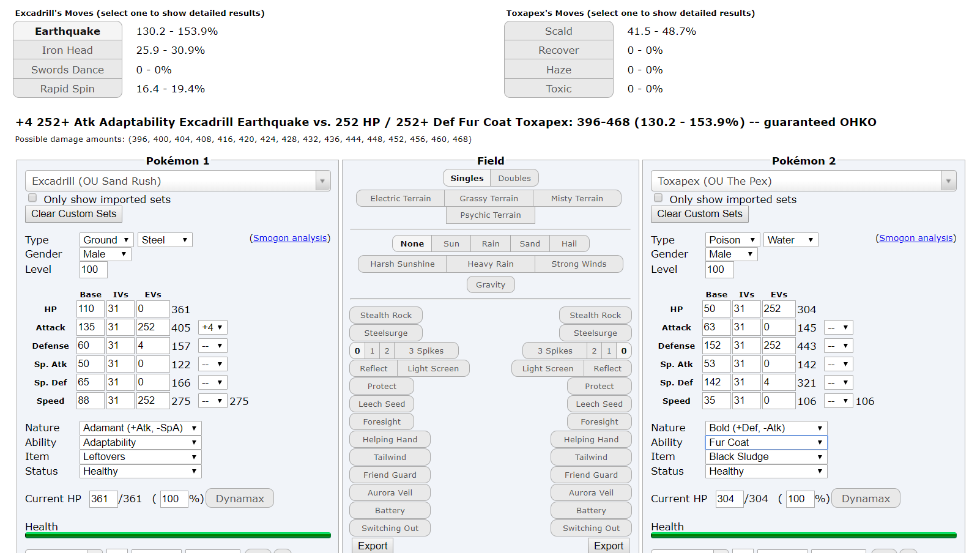980x553 pixels.
Task: Focus Excadrill's Level input field
Action: 94,270
